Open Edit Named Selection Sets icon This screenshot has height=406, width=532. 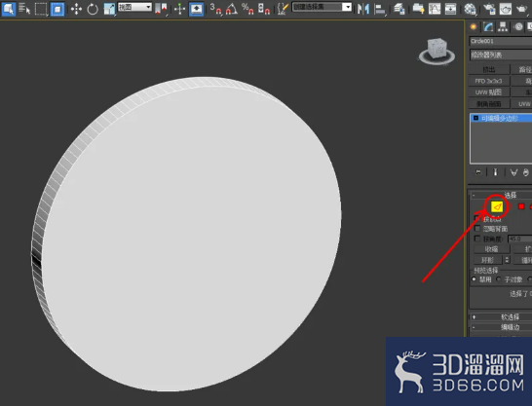pos(283,9)
